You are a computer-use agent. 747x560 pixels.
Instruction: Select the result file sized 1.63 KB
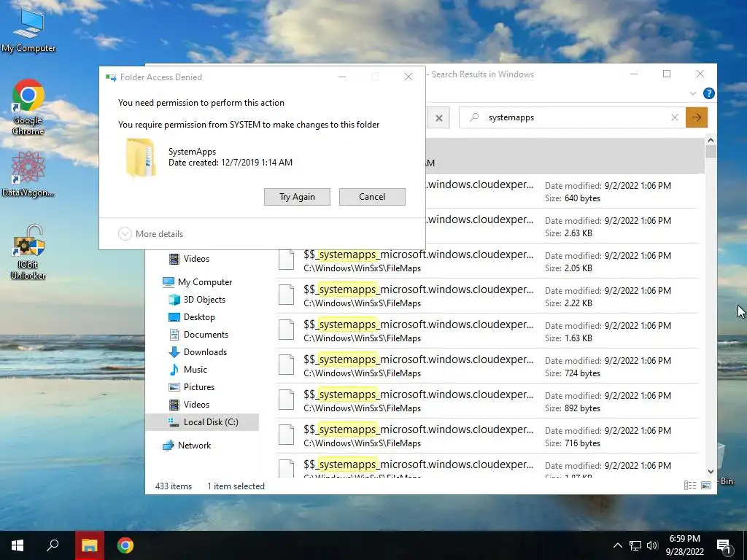(x=487, y=331)
